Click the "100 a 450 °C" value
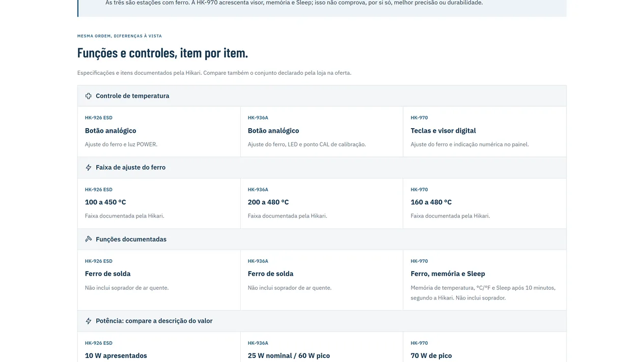The image size is (644, 362). tap(105, 202)
